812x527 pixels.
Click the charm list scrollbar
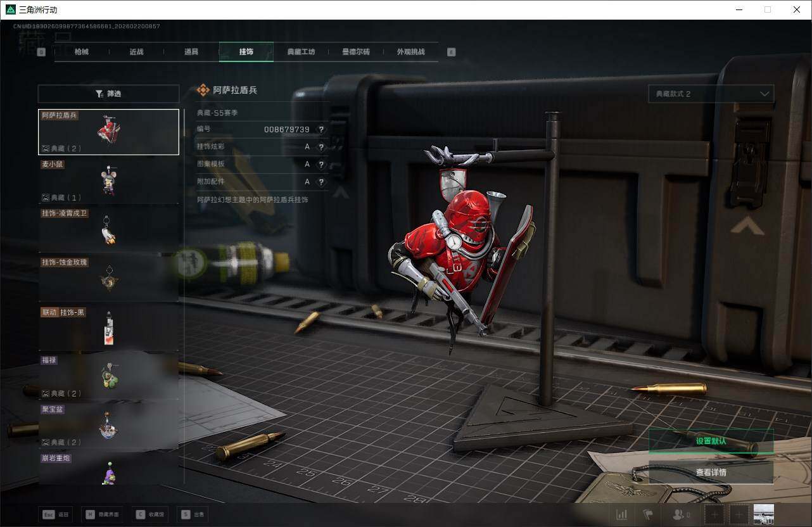(184, 296)
